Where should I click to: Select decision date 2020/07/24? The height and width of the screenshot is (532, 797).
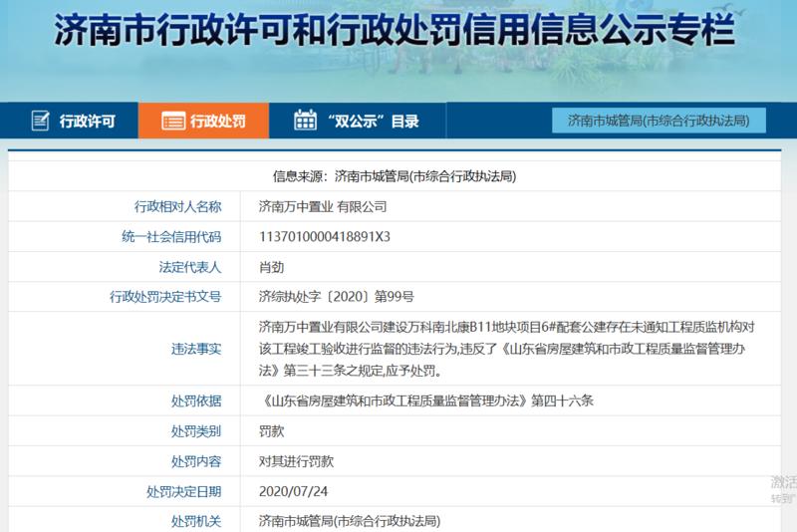click(x=293, y=491)
